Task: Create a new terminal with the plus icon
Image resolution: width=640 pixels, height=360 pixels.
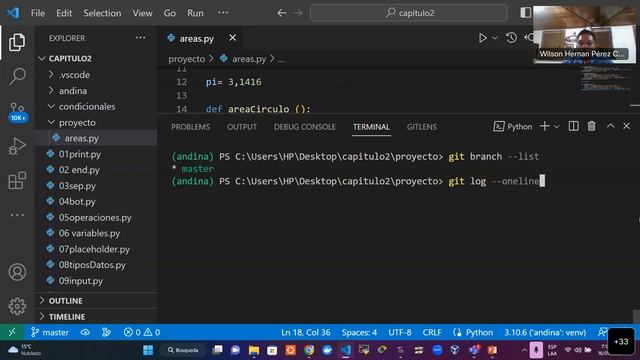Action: [x=544, y=126]
